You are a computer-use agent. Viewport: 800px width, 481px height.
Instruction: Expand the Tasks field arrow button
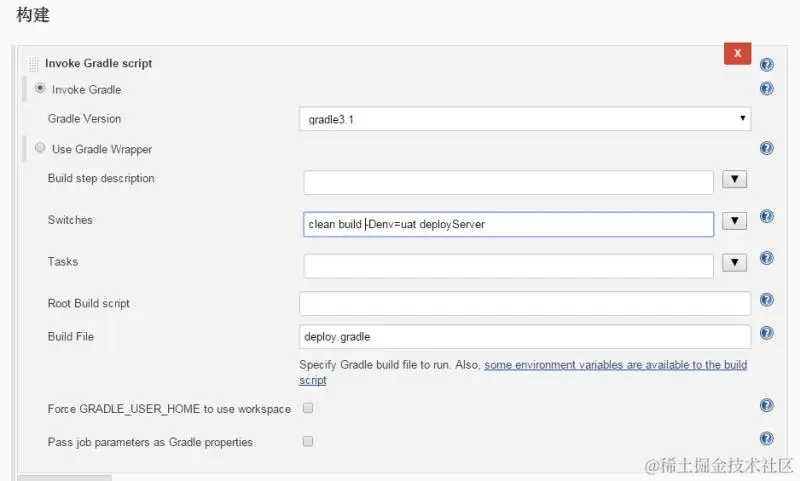tap(735, 263)
